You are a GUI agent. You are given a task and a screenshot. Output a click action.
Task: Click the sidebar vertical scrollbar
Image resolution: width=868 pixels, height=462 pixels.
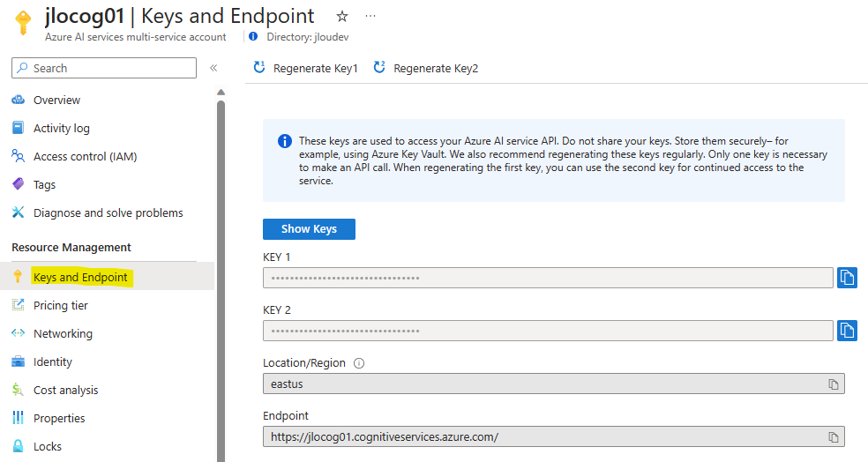point(221,280)
